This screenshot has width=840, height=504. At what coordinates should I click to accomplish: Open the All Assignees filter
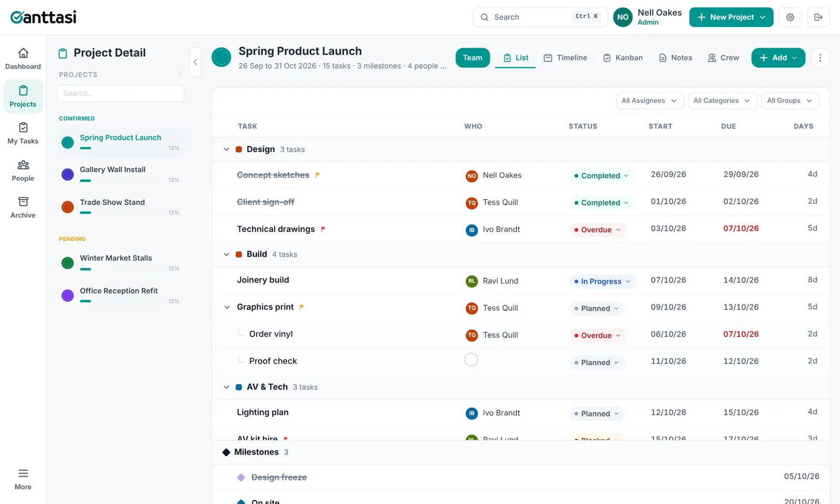pos(649,101)
